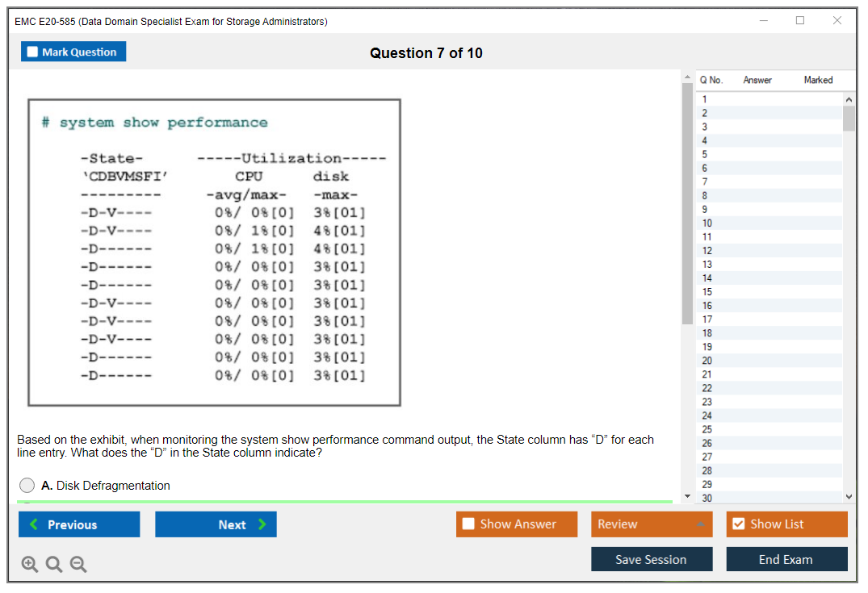
Task: Open question 24 from the list
Action: point(707,416)
